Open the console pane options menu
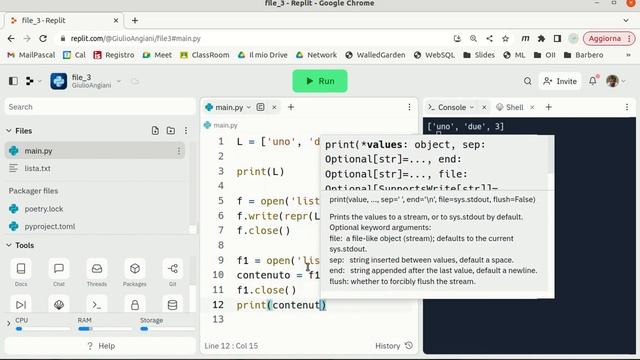Viewport: 640px width, 360px height. [x=627, y=107]
